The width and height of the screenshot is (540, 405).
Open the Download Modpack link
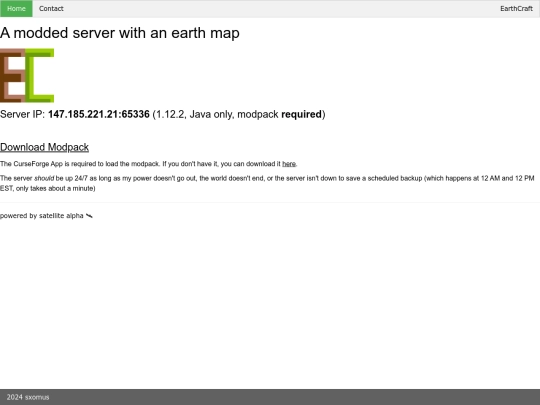coord(44,147)
